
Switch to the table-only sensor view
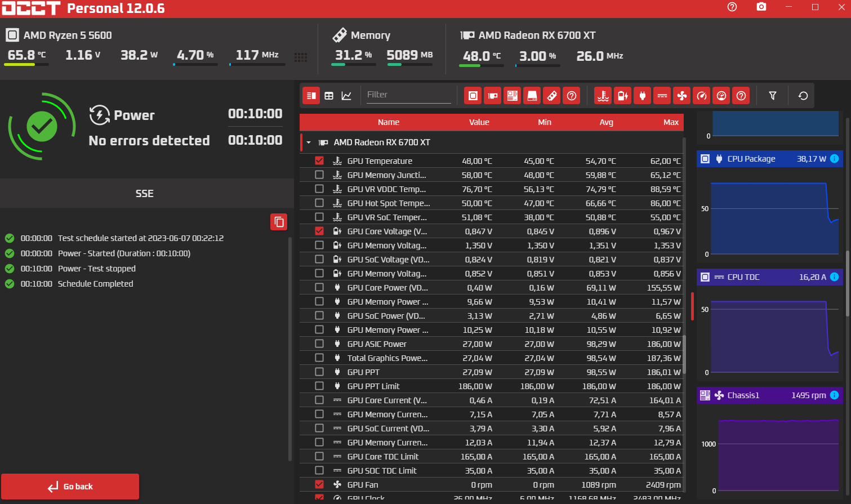329,96
